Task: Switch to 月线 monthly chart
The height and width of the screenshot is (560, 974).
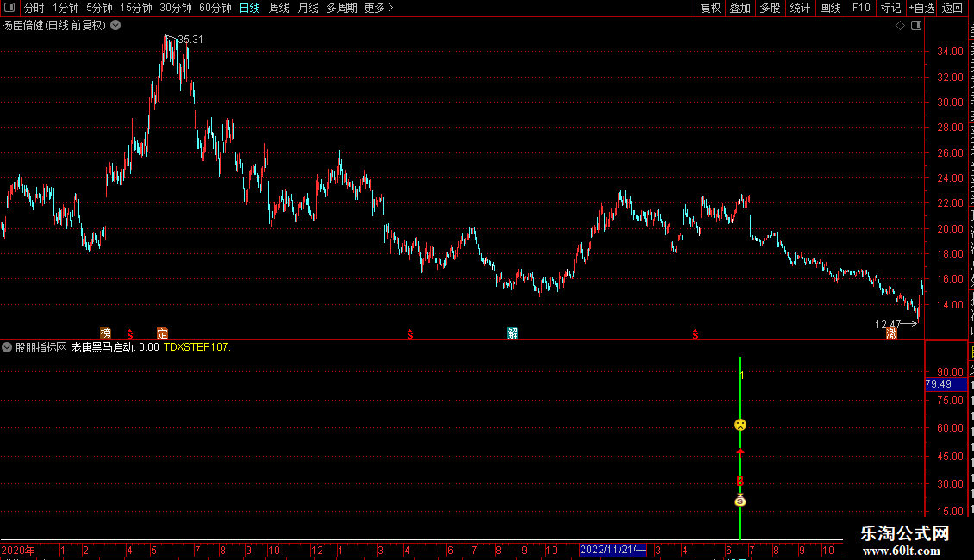Action: (308, 8)
